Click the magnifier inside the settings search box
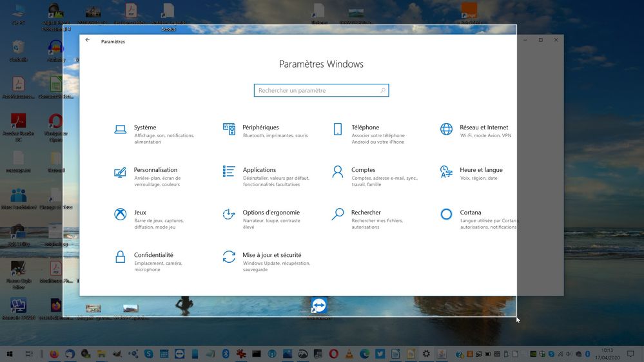The width and height of the screenshot is (644, 362). click(383, 91)
